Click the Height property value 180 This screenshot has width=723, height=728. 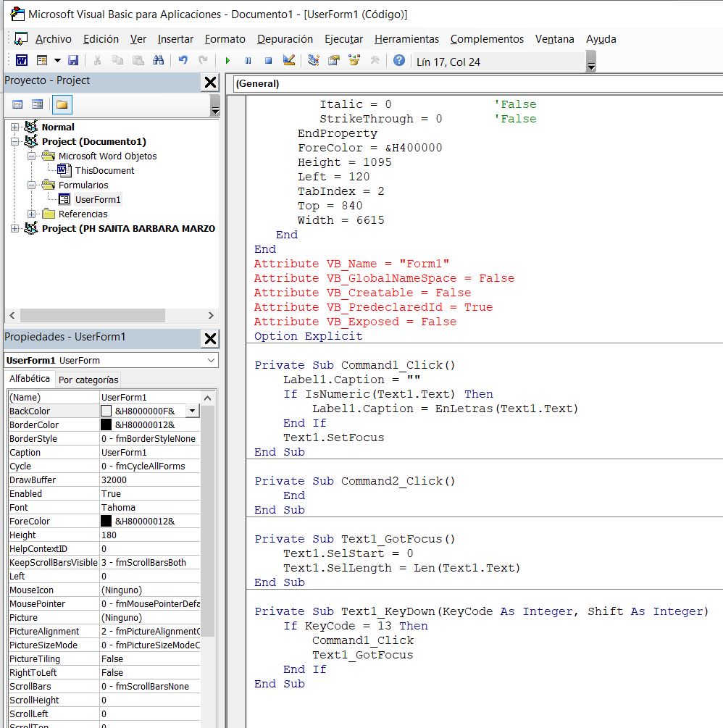pos(150,535)
